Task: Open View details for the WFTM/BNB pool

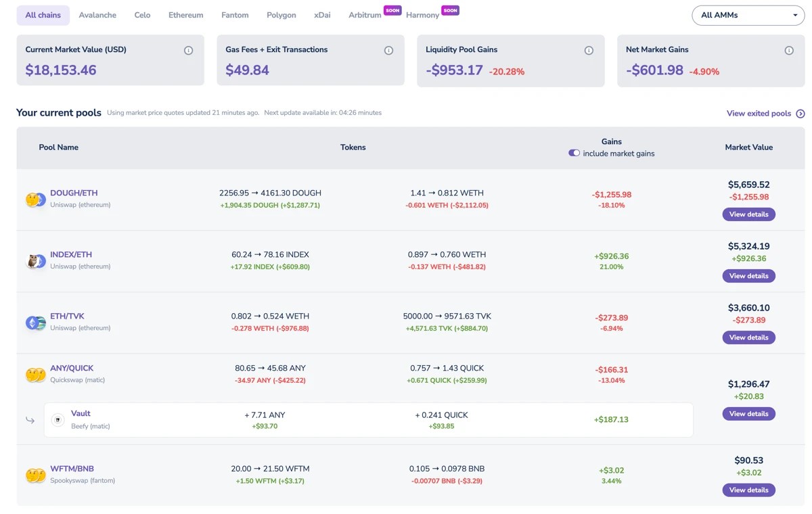Action: tap(748, 490)
